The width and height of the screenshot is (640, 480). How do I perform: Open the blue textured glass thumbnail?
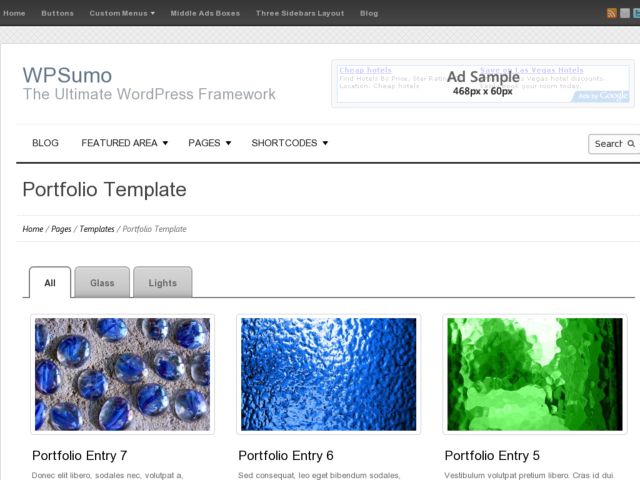click(x=329, y=374)
